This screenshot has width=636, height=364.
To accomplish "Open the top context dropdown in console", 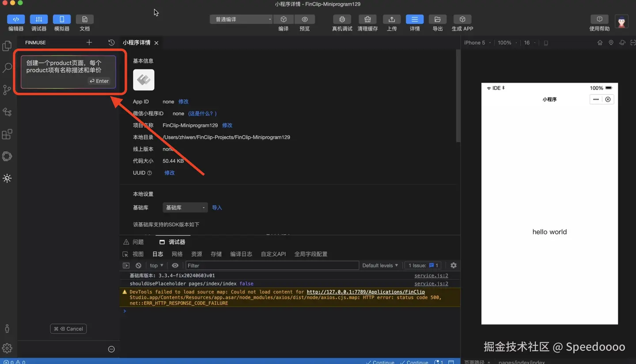I will 157,265.
